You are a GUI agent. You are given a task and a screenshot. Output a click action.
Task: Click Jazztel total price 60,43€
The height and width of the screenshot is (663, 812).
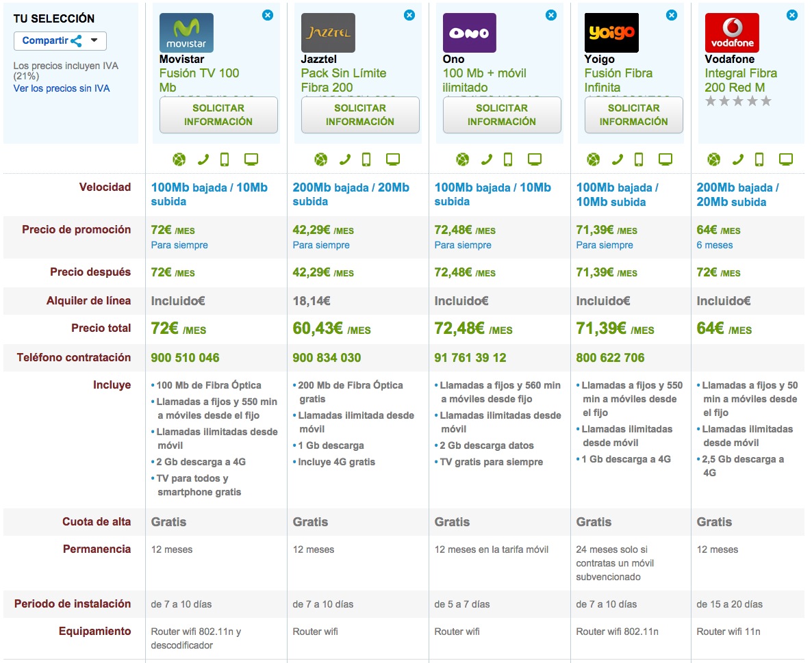tap(332, 328)
